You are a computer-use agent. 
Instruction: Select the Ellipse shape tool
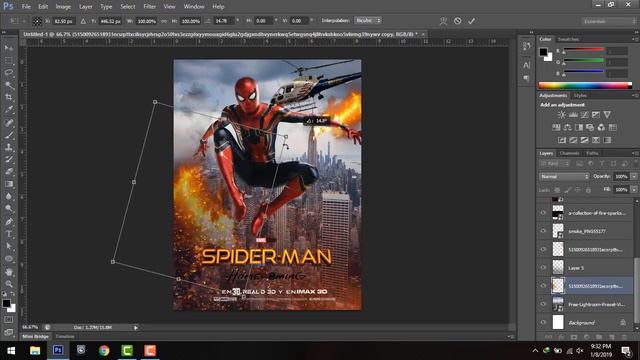(9, 259)
